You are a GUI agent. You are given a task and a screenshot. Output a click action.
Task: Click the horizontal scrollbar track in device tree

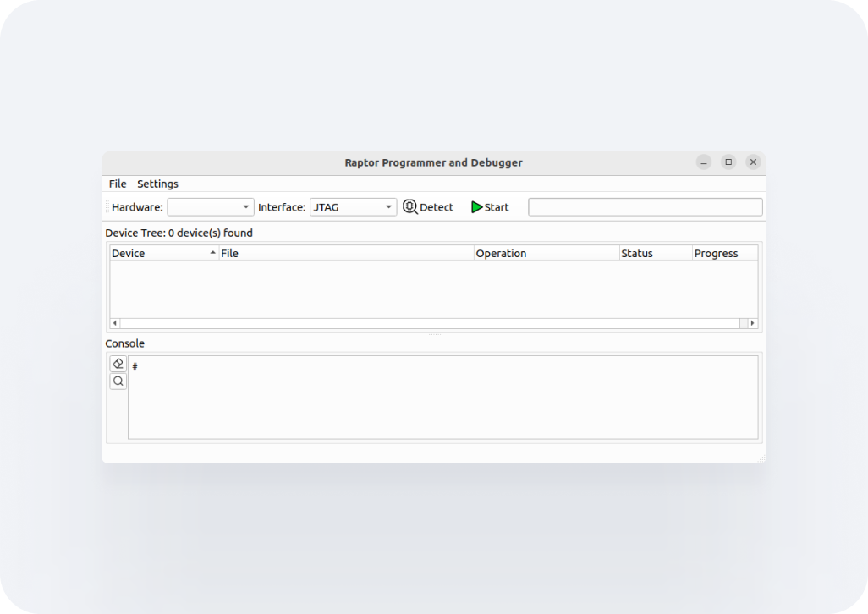430,323
